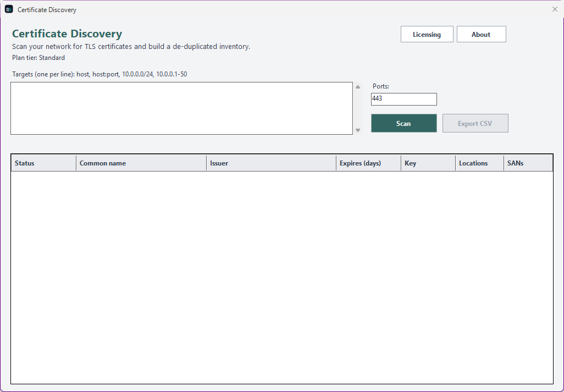Open the About dialog

[x=482, y=34]
